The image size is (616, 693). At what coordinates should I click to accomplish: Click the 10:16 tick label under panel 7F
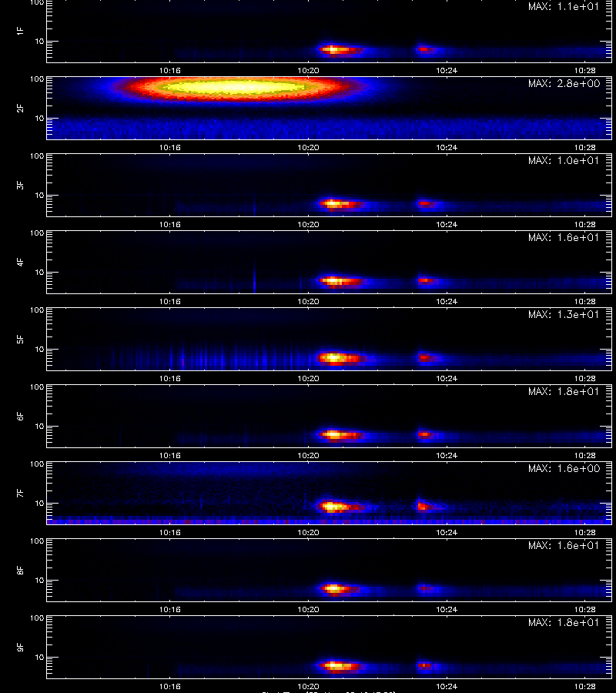(x=169, y=533)
